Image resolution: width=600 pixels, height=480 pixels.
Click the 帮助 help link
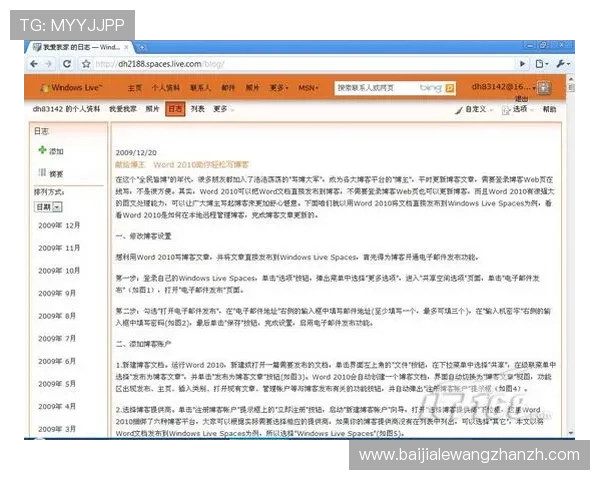(x=549, y=109)
